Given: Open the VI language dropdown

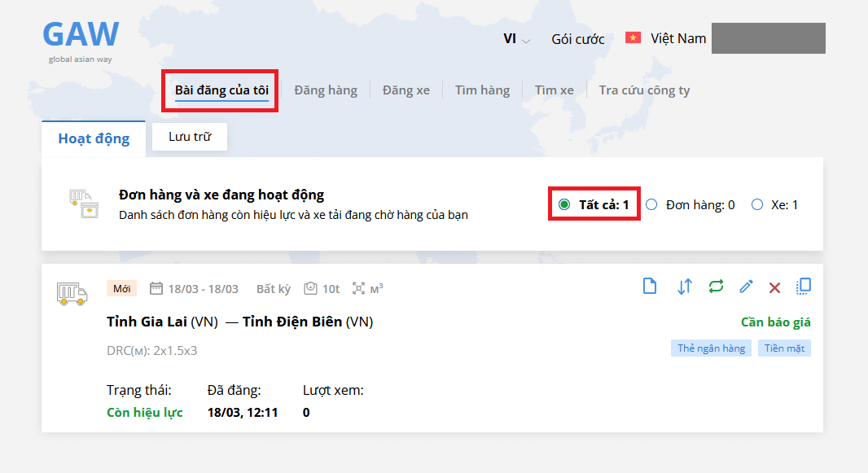Looking at the screenshot, I should coord(516,39).
